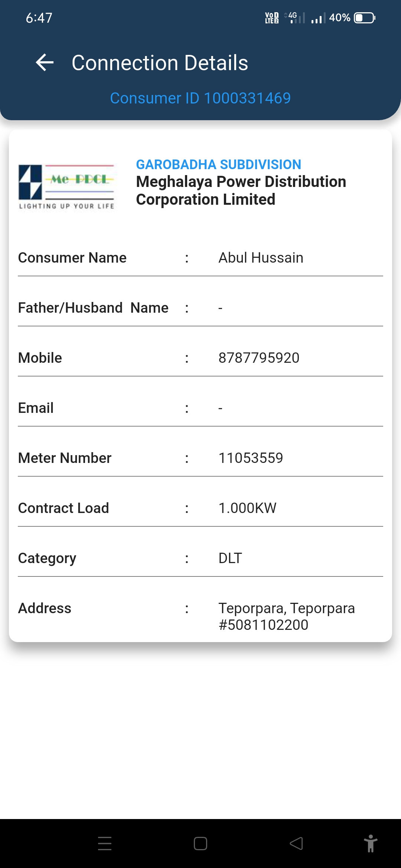The height and width of the screenshot is (868, 401).
Task: Tap the Consumer ID 1000331469 link
Action: (x=200, y=98)
